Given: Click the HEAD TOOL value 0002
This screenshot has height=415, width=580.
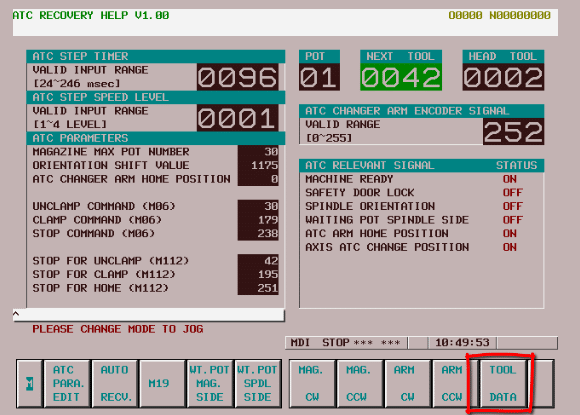Looking at the screenshot, I should click(x=503, y=77).
